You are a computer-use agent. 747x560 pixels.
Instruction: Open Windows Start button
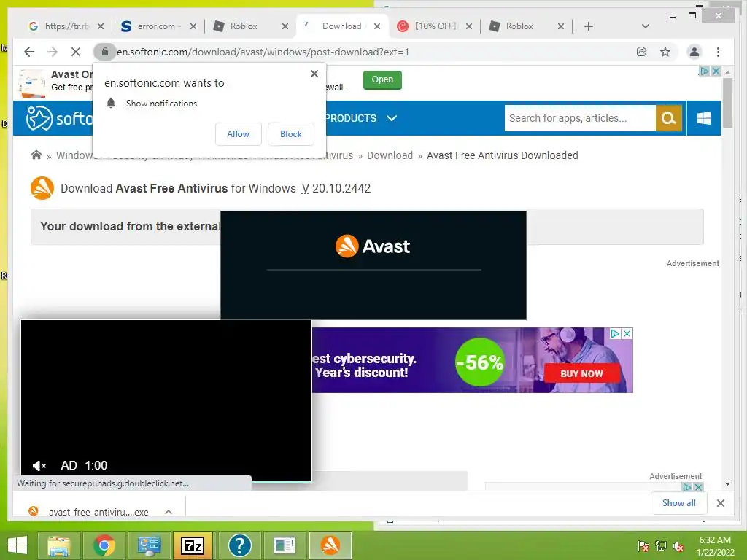(x=18, y=545)
